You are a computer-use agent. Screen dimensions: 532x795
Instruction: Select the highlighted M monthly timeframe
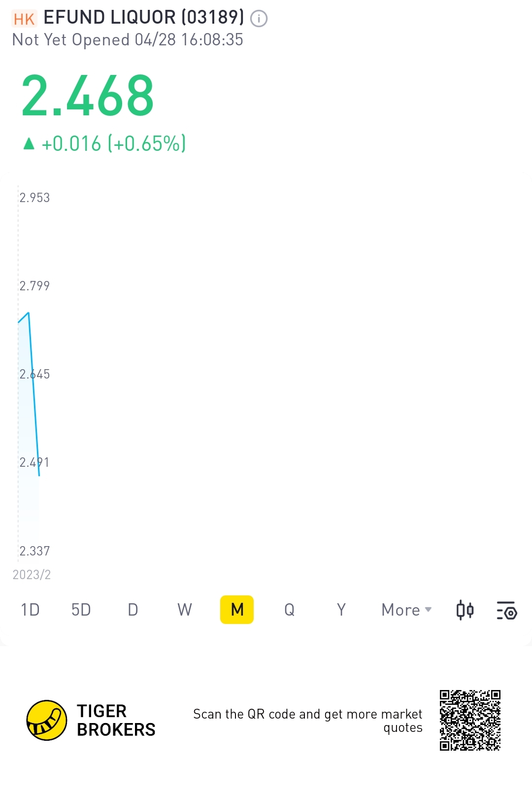pyautogui.click(x=237, y=610)
